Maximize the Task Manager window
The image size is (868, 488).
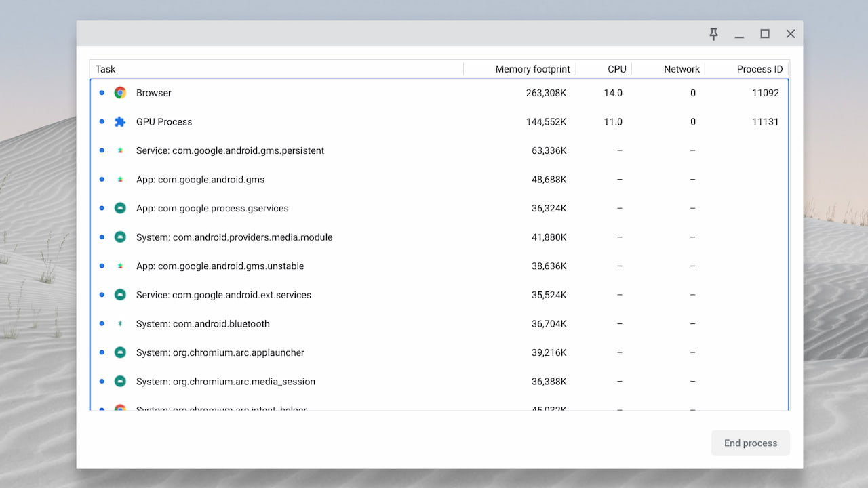765,34
